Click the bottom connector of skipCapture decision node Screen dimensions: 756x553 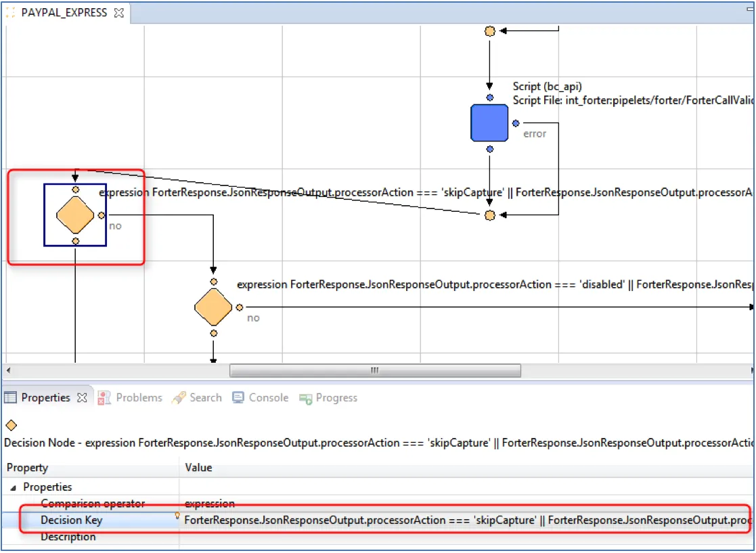coord(75,241)
